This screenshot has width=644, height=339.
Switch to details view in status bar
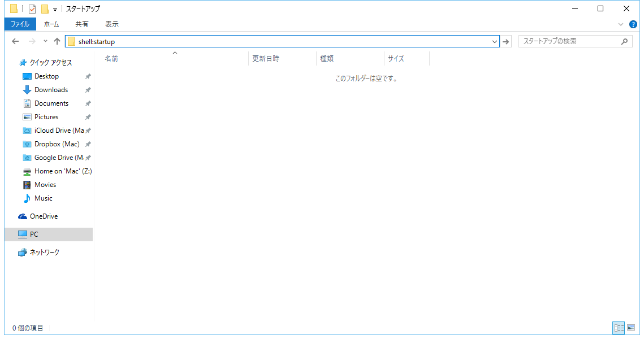pyautogui.click(x=619, y=328)
